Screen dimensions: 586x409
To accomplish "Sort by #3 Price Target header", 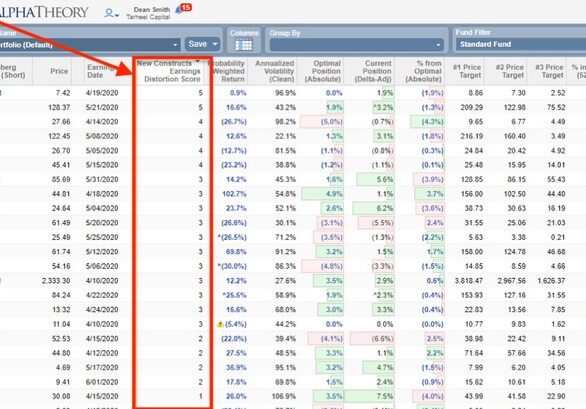I will click(x=549, y=71).
